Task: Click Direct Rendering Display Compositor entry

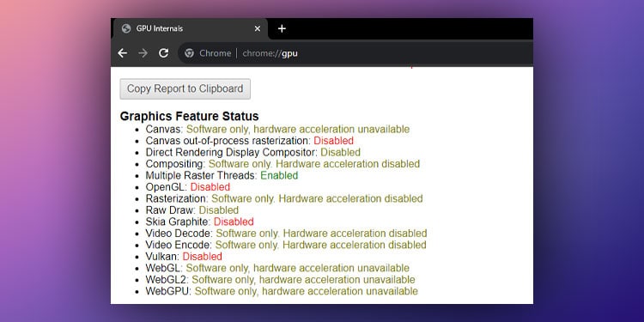Action: 253,152
